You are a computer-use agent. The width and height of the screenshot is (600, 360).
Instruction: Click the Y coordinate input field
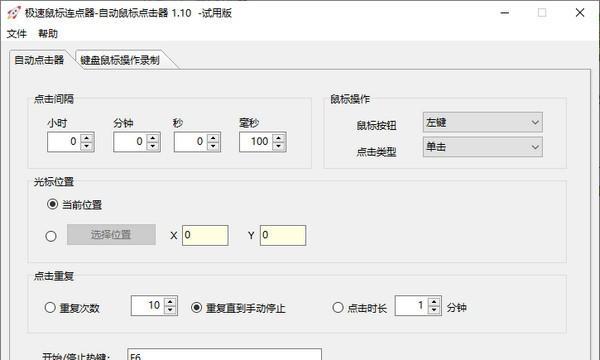click(283, 235)
